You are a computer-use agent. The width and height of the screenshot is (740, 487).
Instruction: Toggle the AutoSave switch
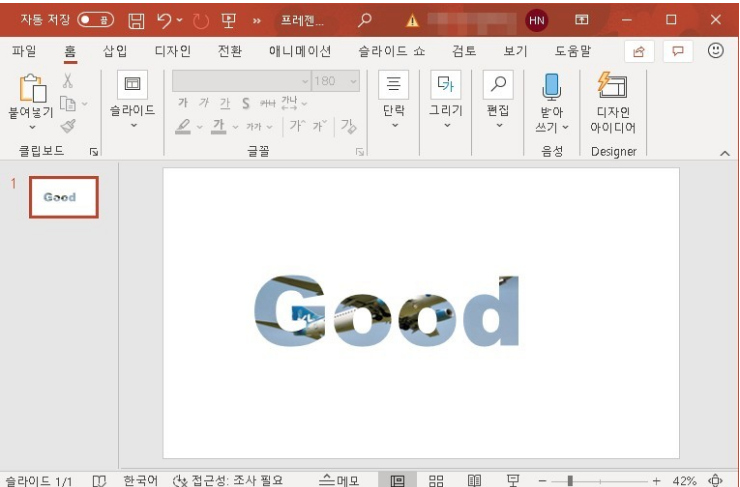tap(96, 19)
